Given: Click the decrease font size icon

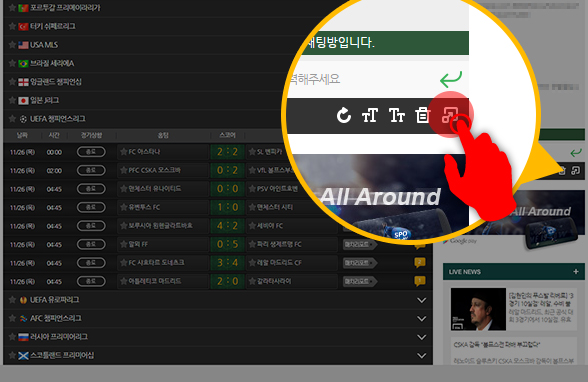Looking at the screenshot, I should click(397, 115).
